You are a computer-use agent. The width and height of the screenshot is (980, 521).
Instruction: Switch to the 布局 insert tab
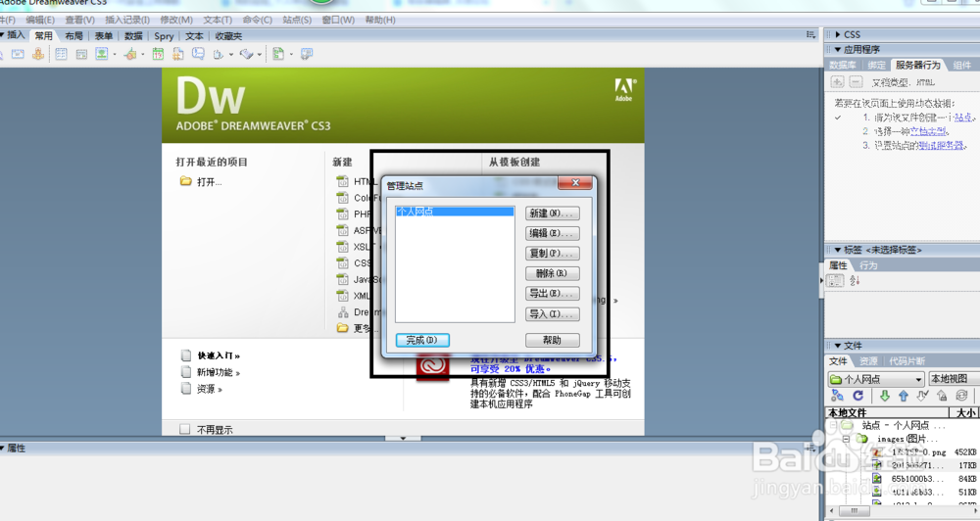[73, 36]
